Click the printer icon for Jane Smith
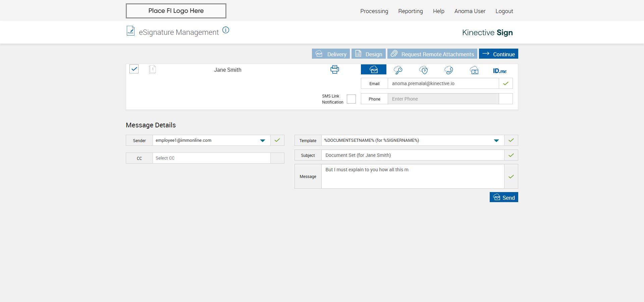This screenshot has width=644, height=302. [x=334, y=70]
